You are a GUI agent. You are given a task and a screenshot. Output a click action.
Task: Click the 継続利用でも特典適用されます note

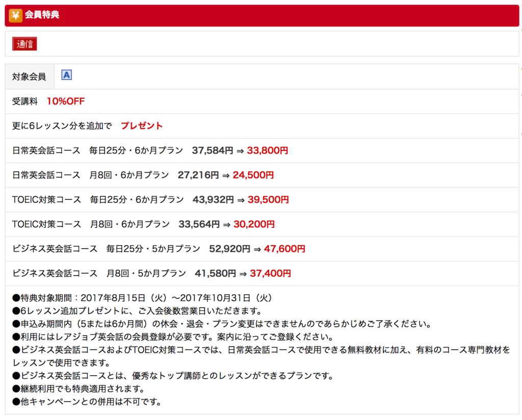tap(79, 389)
